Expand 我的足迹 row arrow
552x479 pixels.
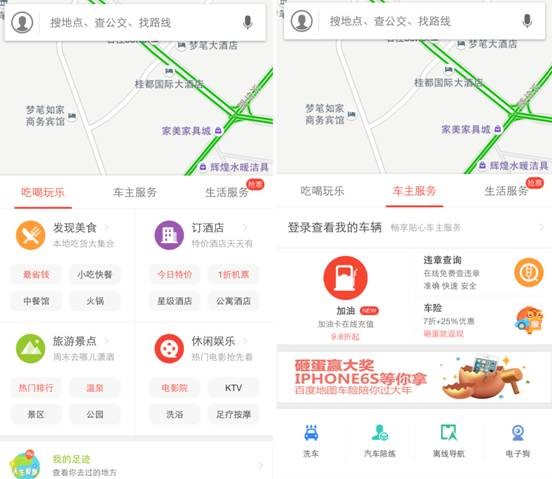coord(261,465)
